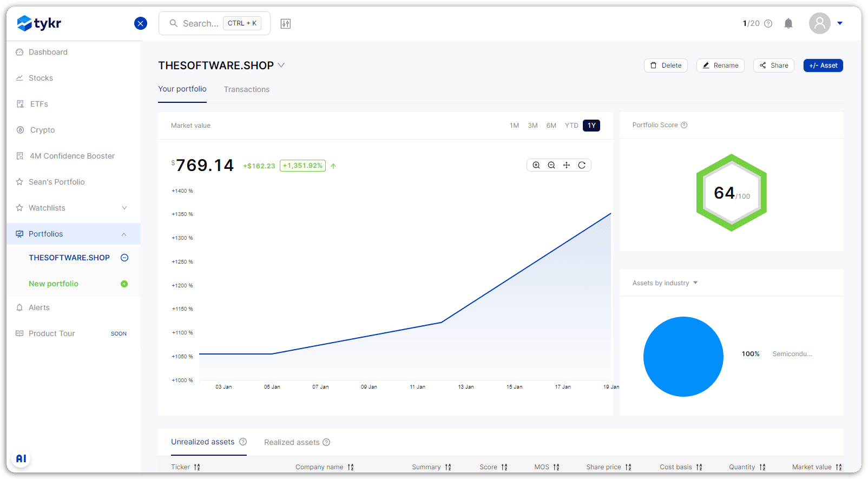The height and width of the screenshot is (479, 868).
Task: Select 3M time range
Action: coord(532,126)
